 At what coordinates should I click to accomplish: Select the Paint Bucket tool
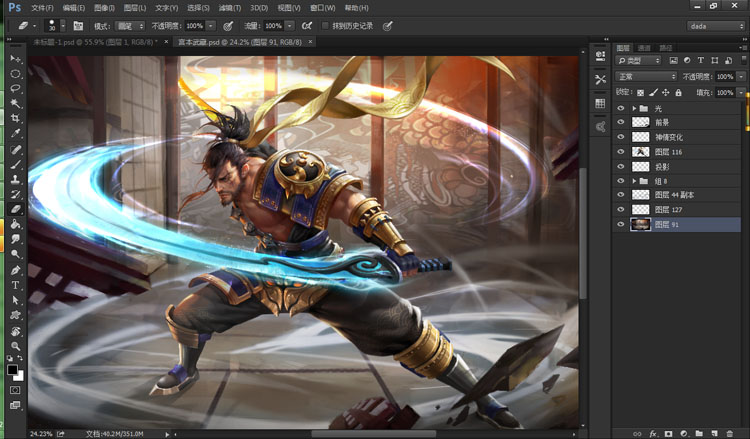(x=15, y=224)
